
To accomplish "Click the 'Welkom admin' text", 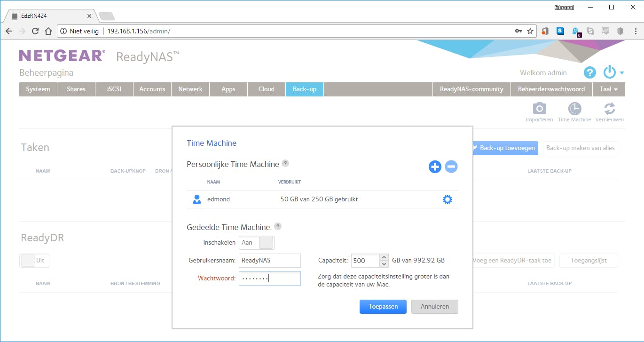I will [543, 73].
